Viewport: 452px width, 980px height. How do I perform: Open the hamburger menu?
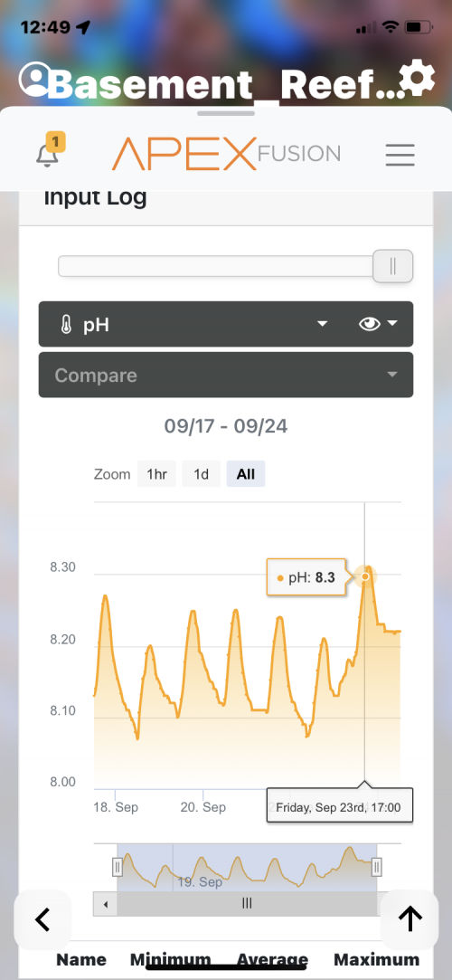(400, 155)
